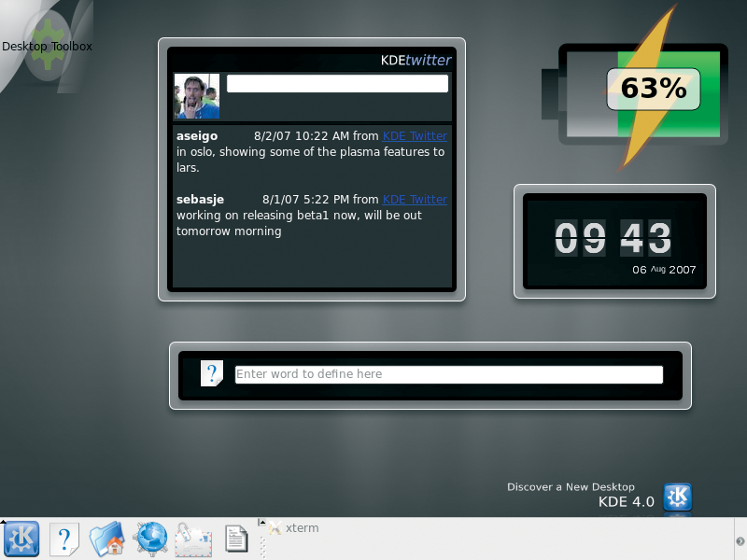This screenshot has width=747, height=560.
Task: Click the clock hours digits 09
Action: [580, 237]
